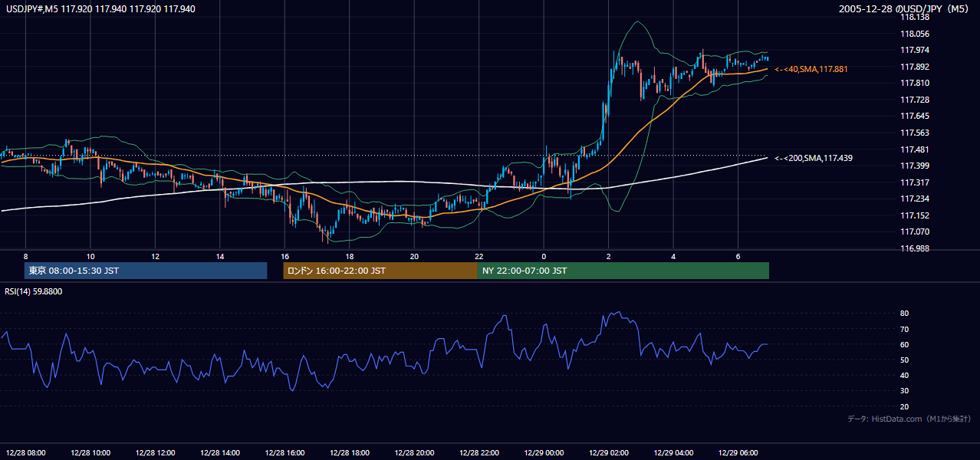Click price axis label 117.481

coord(914,149)
